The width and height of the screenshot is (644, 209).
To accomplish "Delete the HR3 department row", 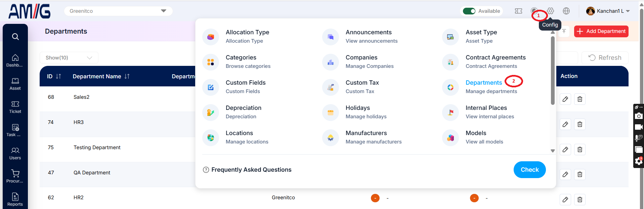I will (x=580, y=124).
